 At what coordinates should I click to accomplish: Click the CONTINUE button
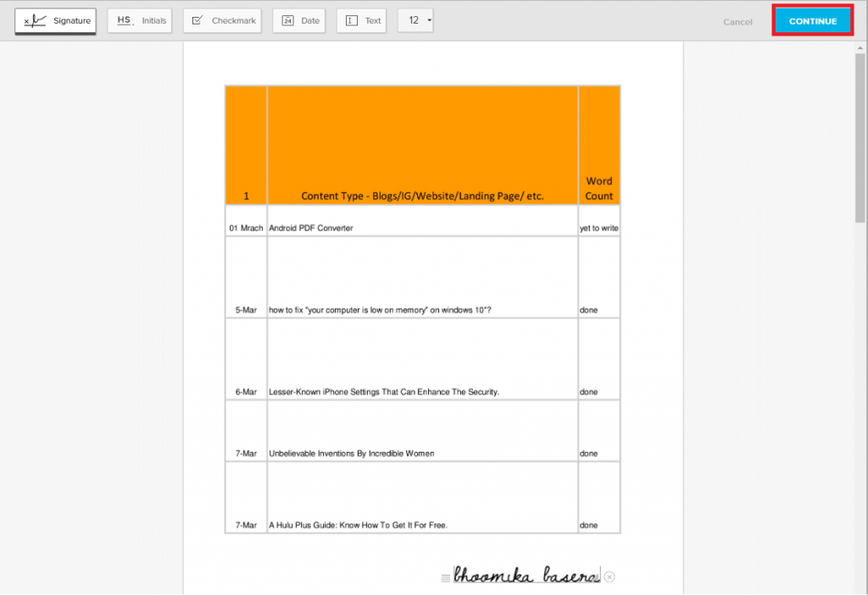[x=813, y=21]
